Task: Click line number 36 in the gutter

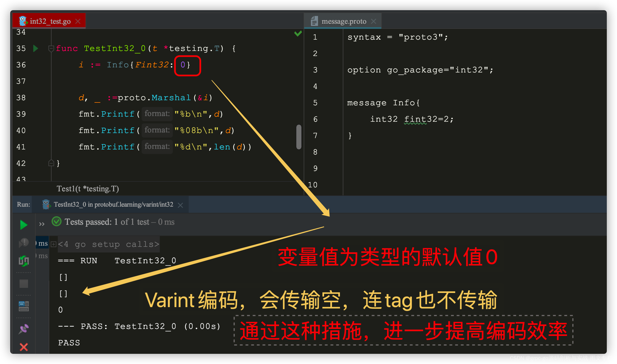Action: coord(21,65)
